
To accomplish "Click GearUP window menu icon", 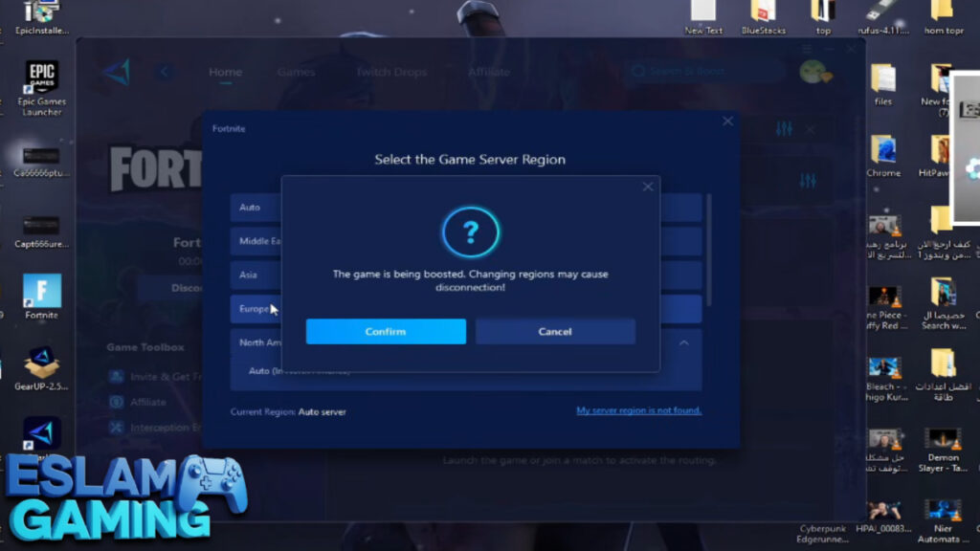I will click(x=807, y=49).
